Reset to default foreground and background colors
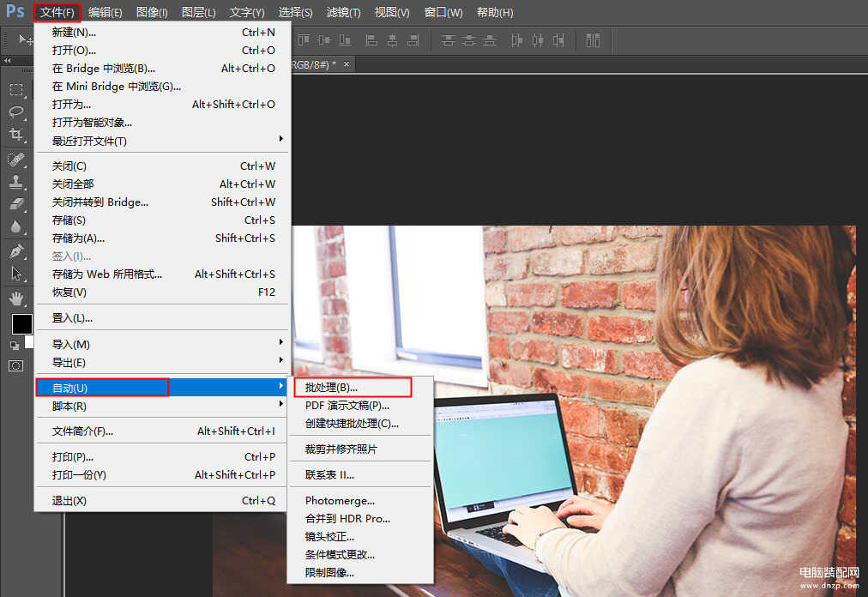 (15, 346)
